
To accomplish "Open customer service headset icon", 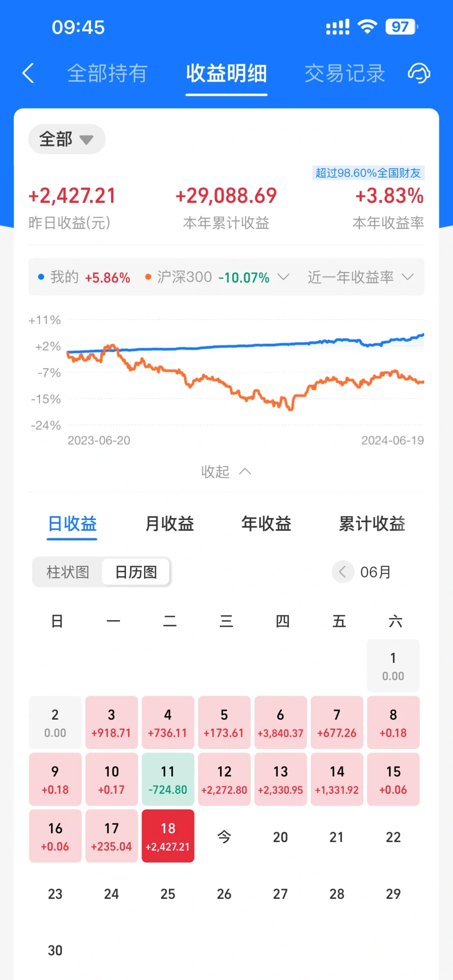I will tap(419, 73).
